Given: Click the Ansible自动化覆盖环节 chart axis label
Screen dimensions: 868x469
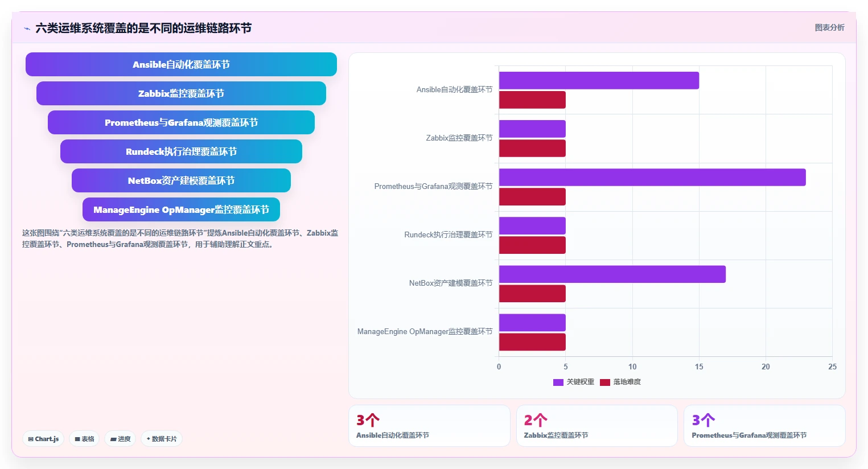Looking at the screenshot, I should tap(454, 89).
